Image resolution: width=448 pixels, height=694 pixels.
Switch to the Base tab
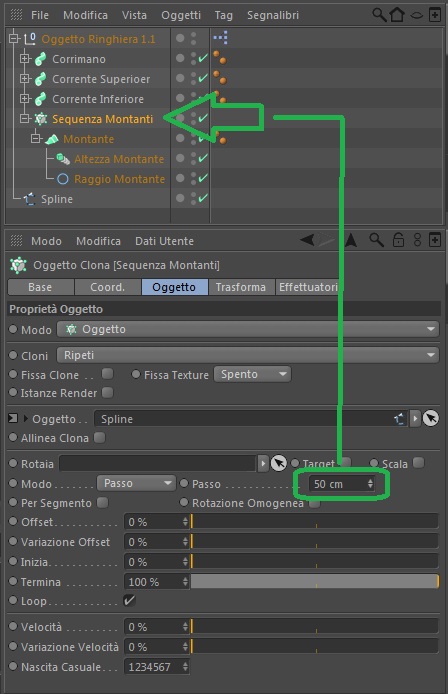(x=41, y=287)
